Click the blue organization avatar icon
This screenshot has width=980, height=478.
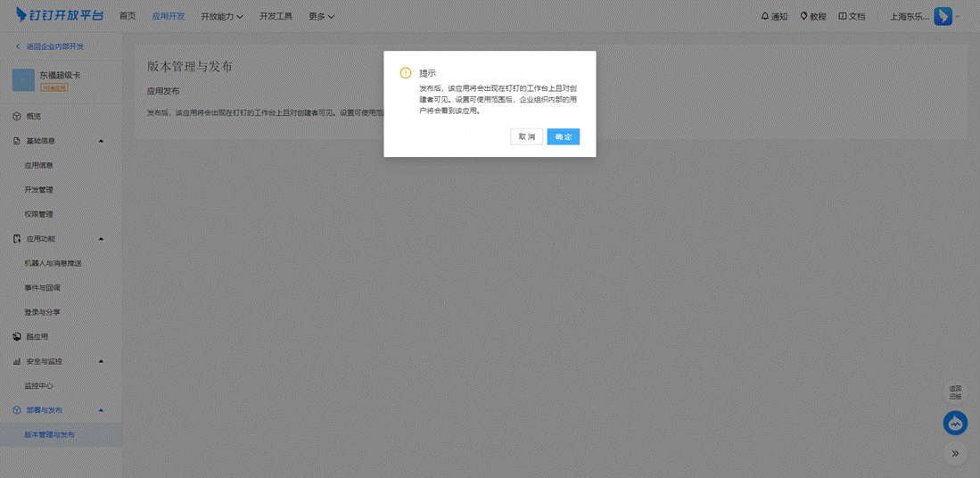tap(943, 16)
